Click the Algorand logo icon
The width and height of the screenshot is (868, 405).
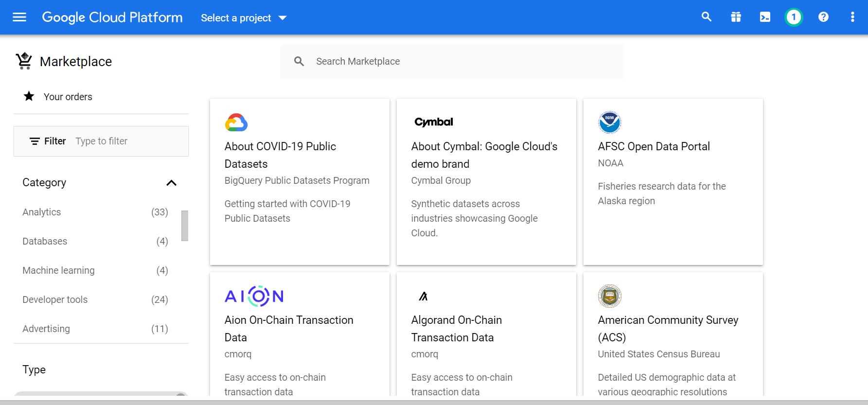point(423,296)
